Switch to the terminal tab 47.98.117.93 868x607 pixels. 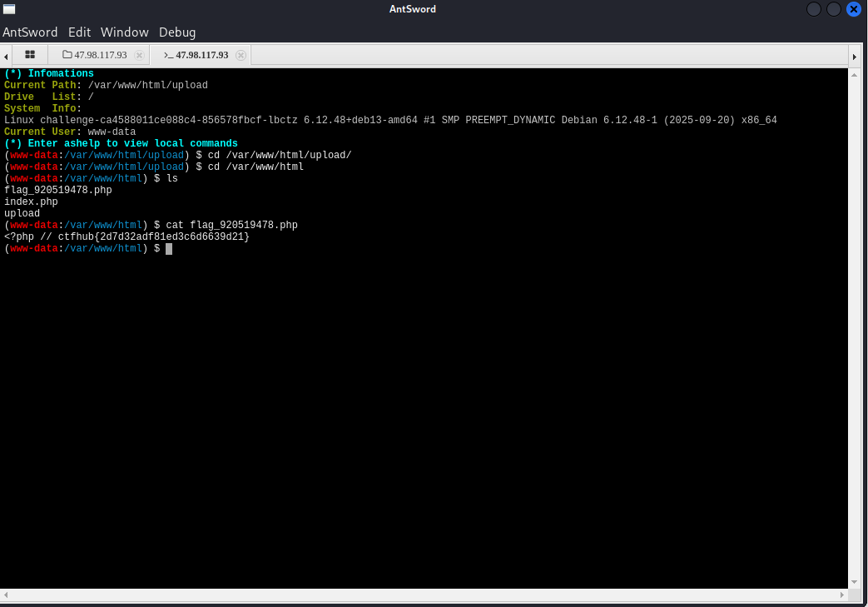pos(201,55)
